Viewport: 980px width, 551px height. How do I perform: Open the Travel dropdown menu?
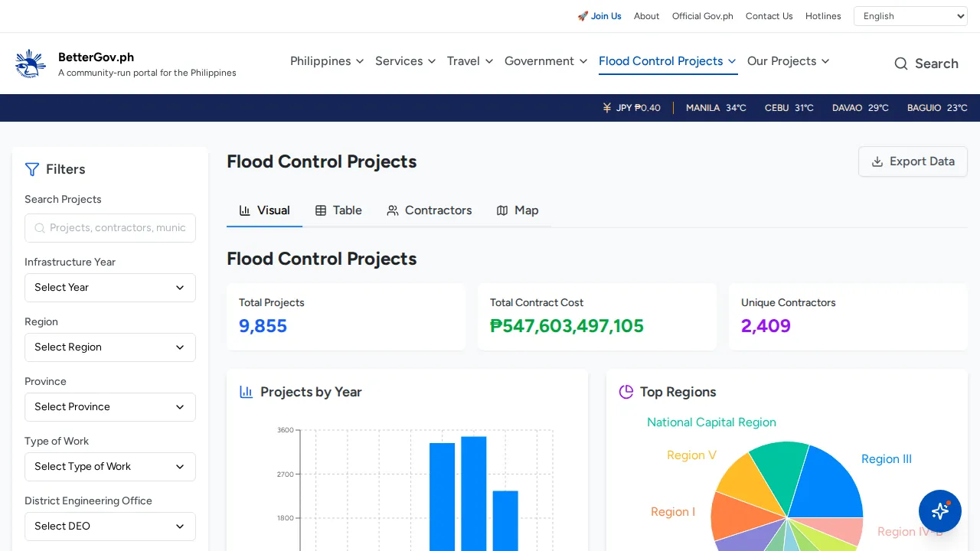click(x=470, y=61)
